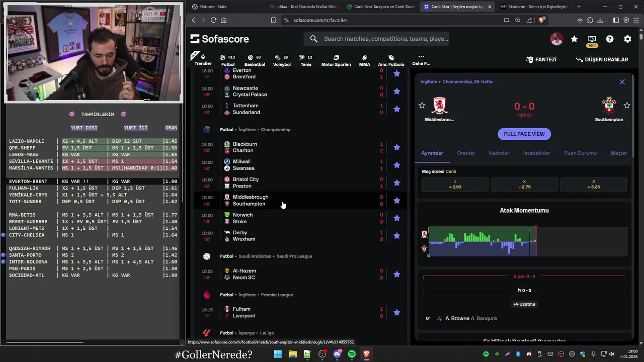Image resolution: width=644 pixels, height=362 pixels.
Task: Favorite the Southampton team in details panel
Action: 626,105
